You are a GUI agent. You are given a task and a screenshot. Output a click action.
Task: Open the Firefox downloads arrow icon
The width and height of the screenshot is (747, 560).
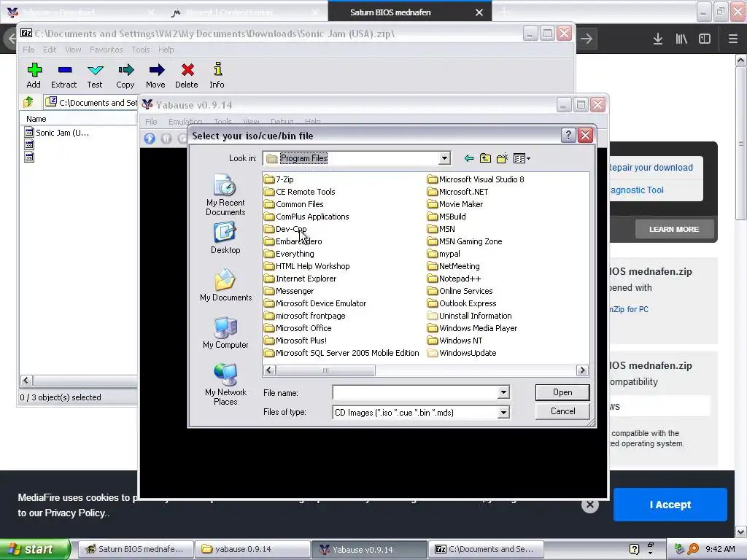pos(658,39)
